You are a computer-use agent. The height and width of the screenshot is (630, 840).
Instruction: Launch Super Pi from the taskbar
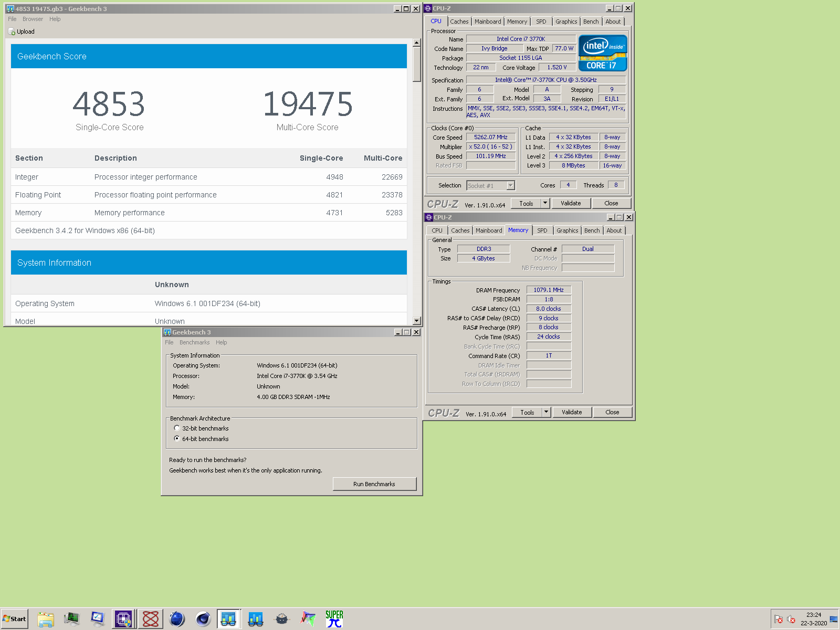[334, 619]
